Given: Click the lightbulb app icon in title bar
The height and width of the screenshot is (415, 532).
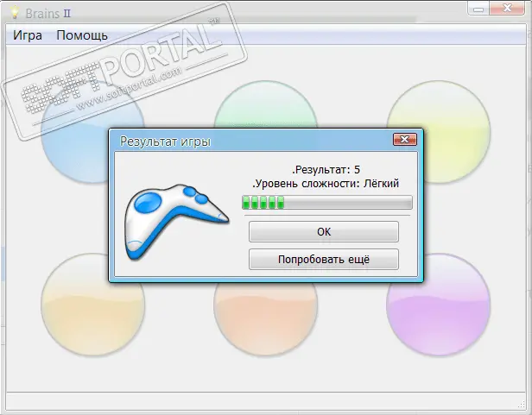Looking at the screenshot, I should (x=15, y=12).
